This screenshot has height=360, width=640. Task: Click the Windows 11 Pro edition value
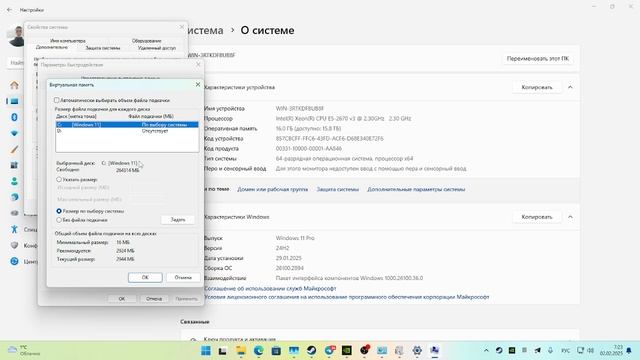click(295, 238)
